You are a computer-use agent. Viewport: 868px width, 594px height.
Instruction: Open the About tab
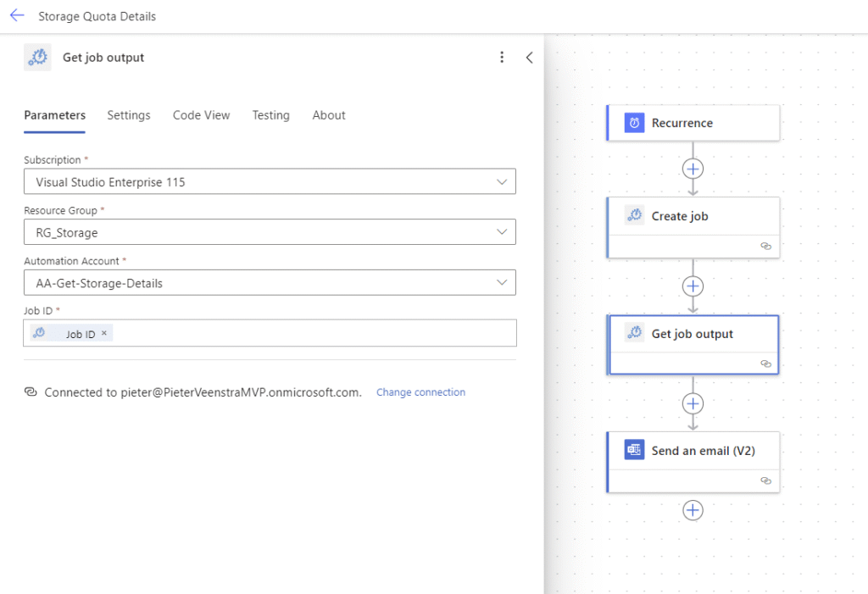329,115
